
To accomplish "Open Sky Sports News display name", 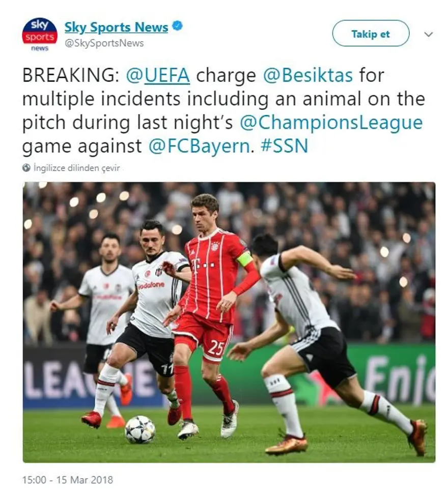I will point(117,27).
